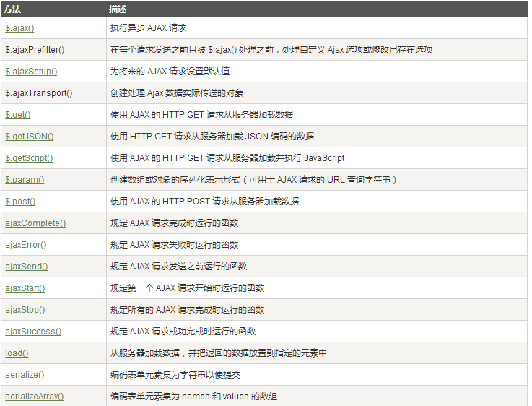Open the ajaxStart() method link
The image size is (532, 406).
[x=25, y=288]
